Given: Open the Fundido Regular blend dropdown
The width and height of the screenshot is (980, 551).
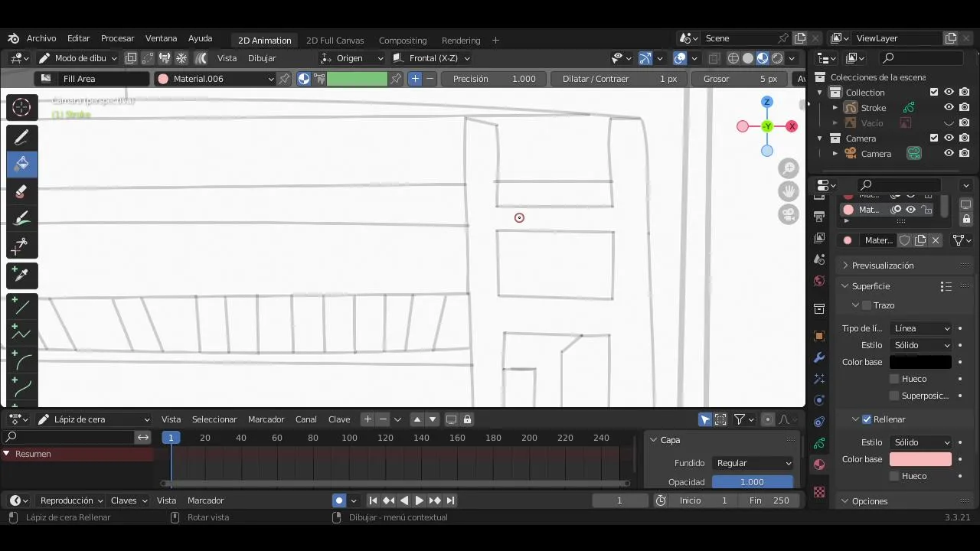Looking at the screenshot, I should (x=753, y=463).
